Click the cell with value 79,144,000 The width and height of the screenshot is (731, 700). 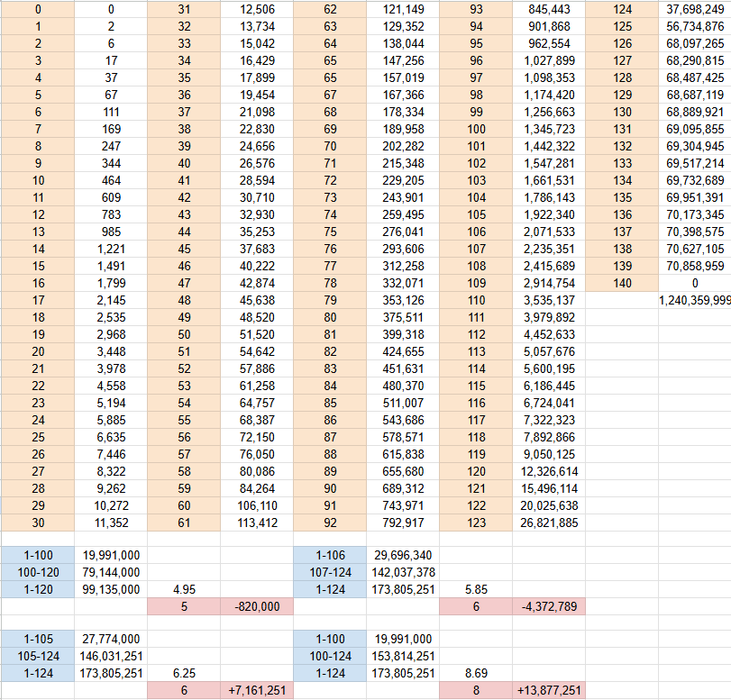point(110,572)
